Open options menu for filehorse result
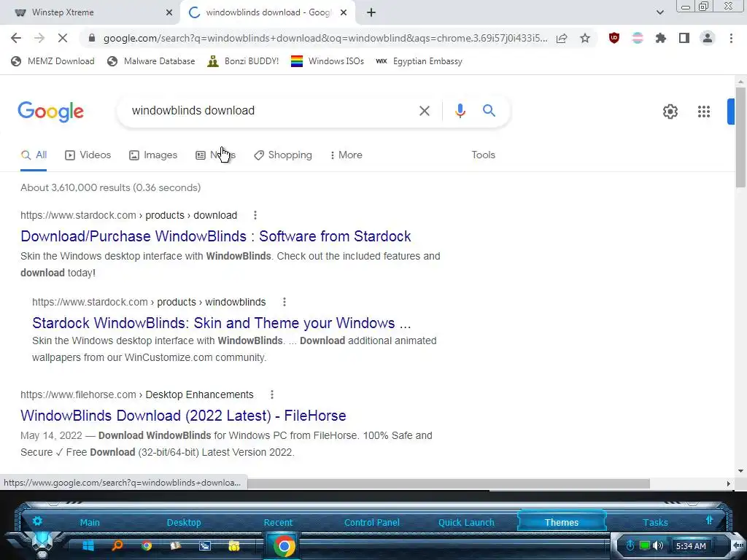The image size is (747, 560). 271,394
